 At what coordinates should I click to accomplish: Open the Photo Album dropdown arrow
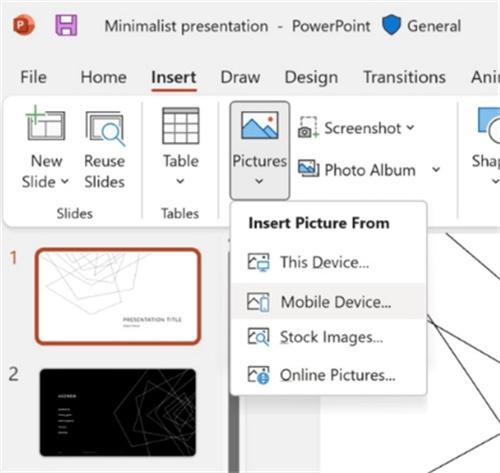click(x=436, y=169)
